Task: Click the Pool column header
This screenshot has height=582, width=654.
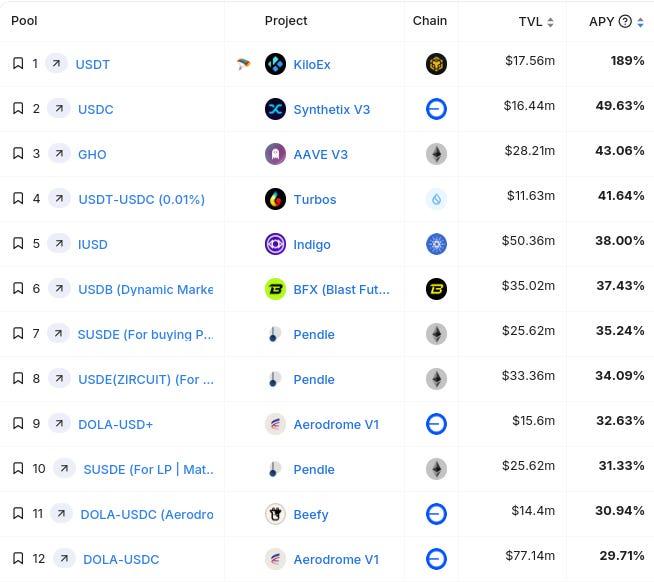Action: click(24, 21)
